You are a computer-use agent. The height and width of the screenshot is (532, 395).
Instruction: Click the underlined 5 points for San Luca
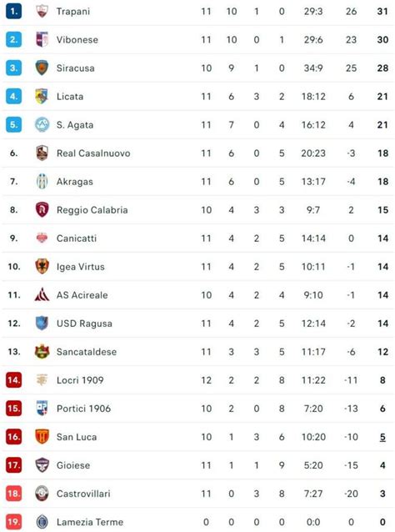click(382, 437)
